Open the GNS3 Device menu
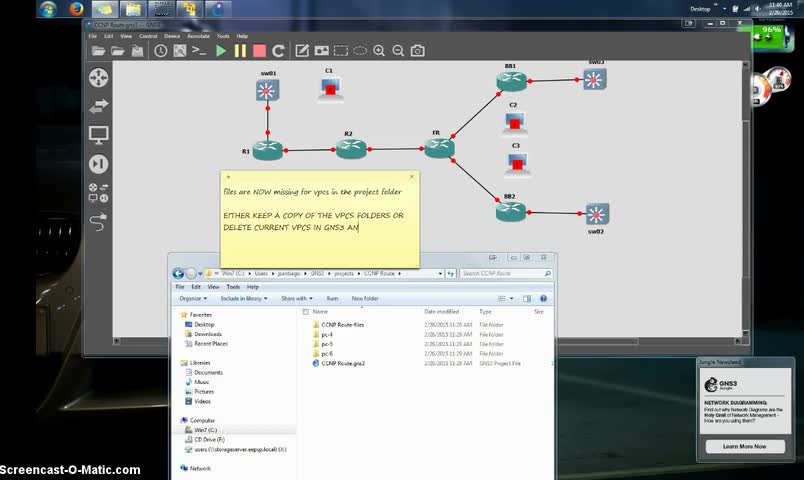Screen dimensions: 804x480 click(172, 36)
